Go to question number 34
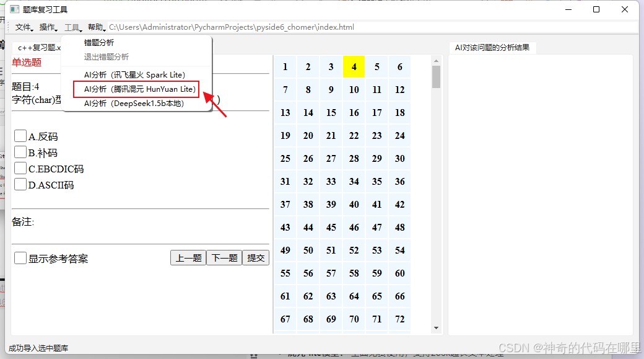This screenshot has width=644, height=359. click(354, 181)
